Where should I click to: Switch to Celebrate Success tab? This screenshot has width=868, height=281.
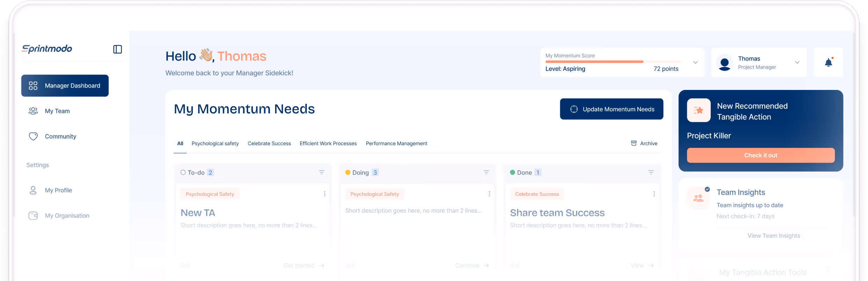269,143
